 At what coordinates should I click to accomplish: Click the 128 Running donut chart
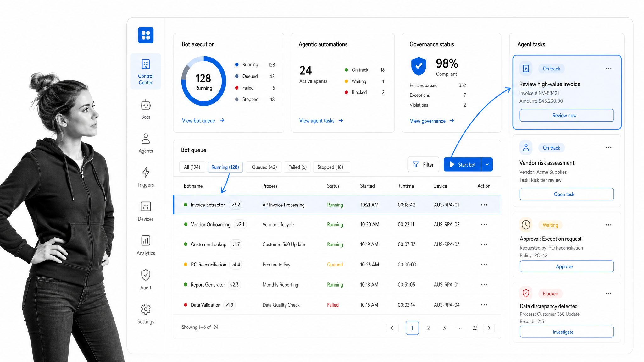204,81
